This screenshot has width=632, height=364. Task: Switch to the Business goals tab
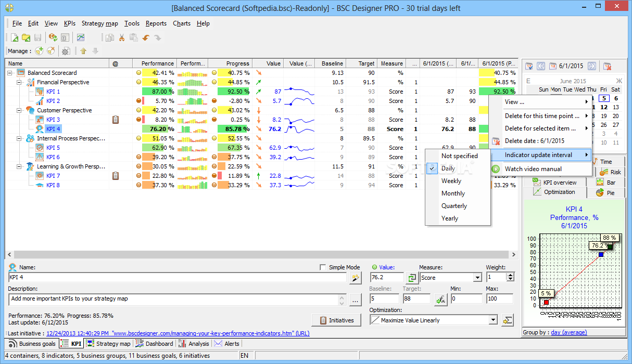click(32, 344)
